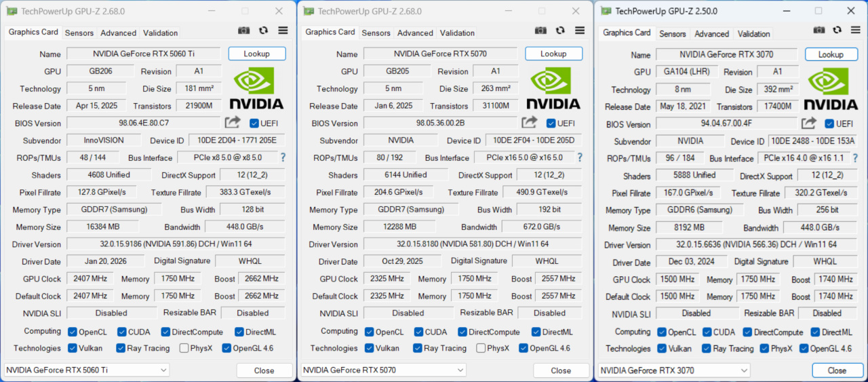Click Lookup button in RTX 5070 window
The width and height of the screenshot is (868, 382).
click(553, 54)
